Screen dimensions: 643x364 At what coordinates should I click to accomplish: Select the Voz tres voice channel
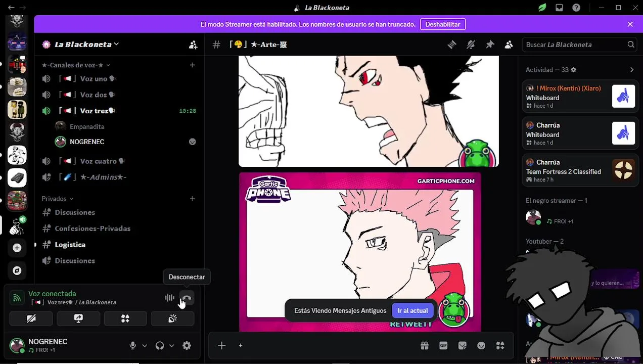click(119, 111)
